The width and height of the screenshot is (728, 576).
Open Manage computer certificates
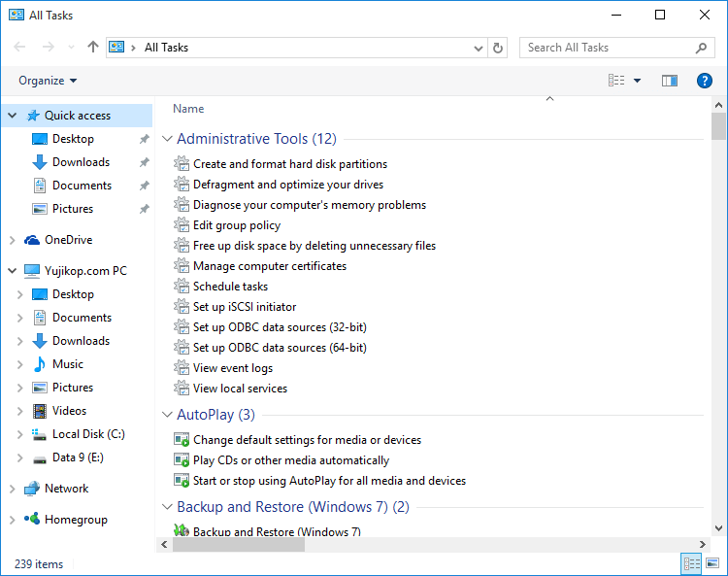[x=270, y=266]
